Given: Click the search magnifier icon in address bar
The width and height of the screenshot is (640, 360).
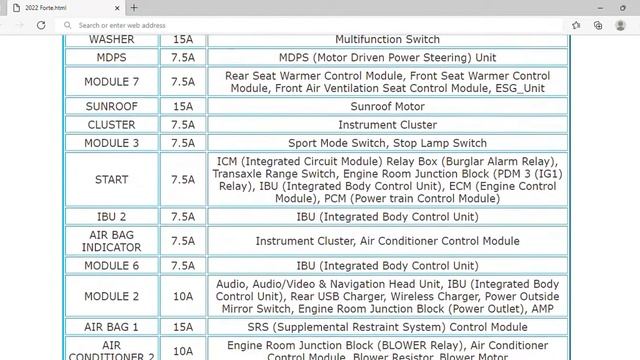Looking at the screenshot, I should 67,25.
